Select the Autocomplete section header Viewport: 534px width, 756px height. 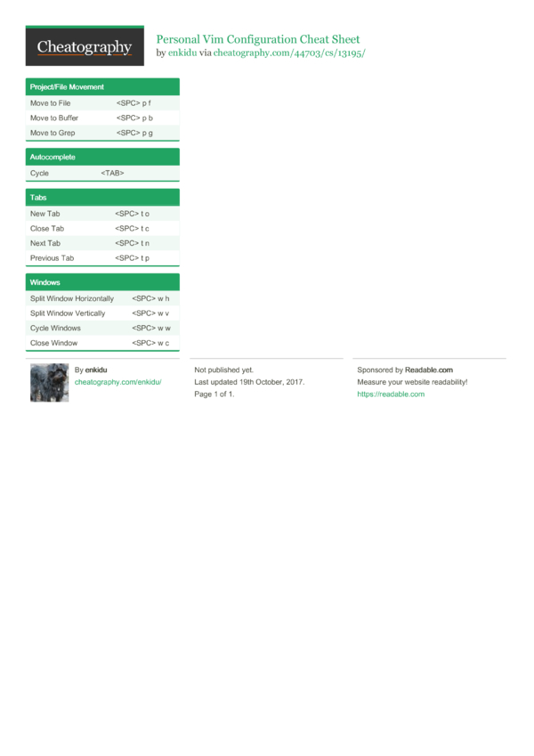pos(102,157)
